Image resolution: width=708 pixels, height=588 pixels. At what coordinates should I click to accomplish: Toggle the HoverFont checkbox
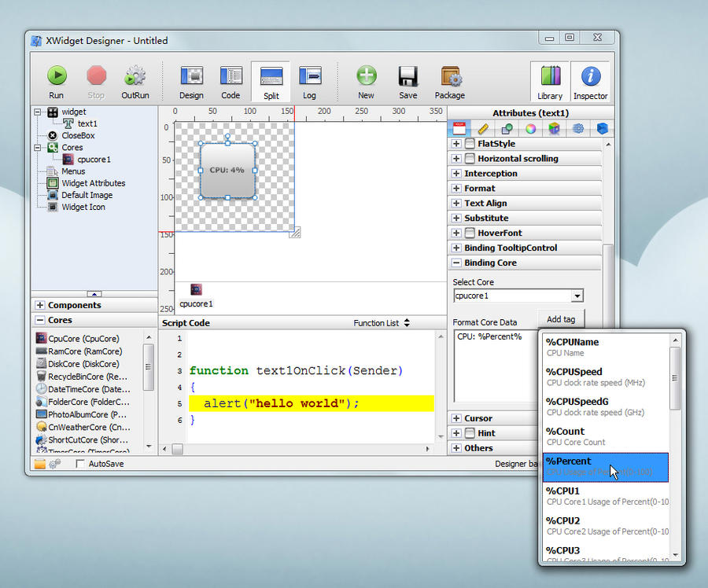[470, 233]
